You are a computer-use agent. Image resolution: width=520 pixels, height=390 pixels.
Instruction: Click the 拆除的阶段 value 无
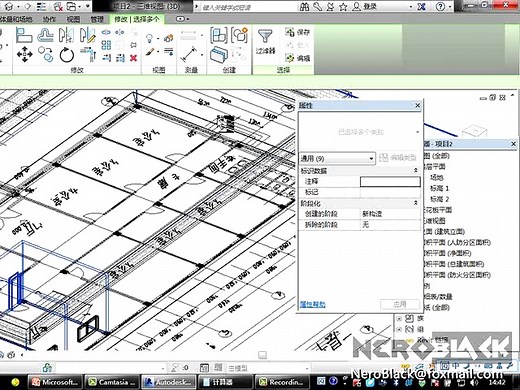(x=390, y=224)
